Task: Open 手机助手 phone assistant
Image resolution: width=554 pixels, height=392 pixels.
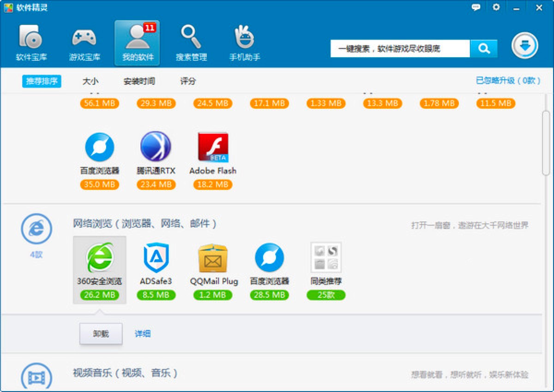Action: coord(245,43)
